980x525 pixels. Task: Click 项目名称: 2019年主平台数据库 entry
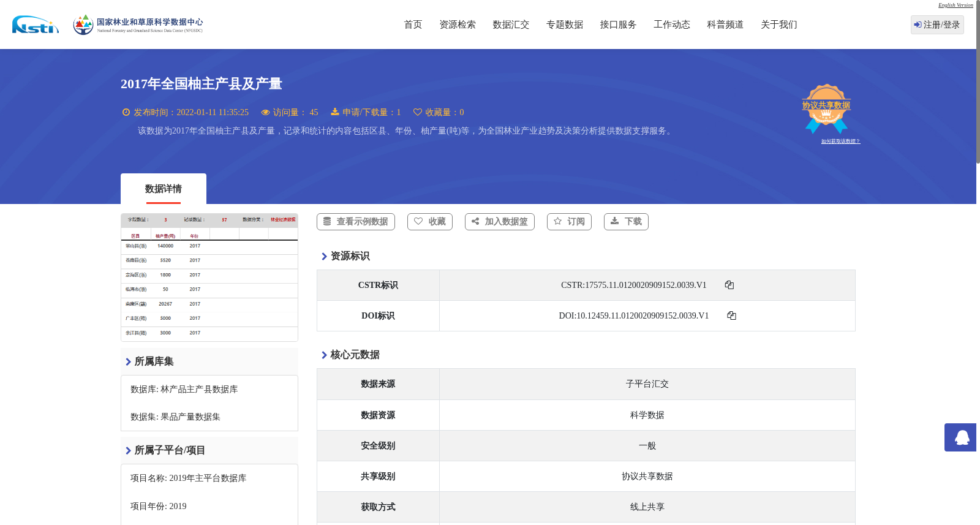(189, 478)
